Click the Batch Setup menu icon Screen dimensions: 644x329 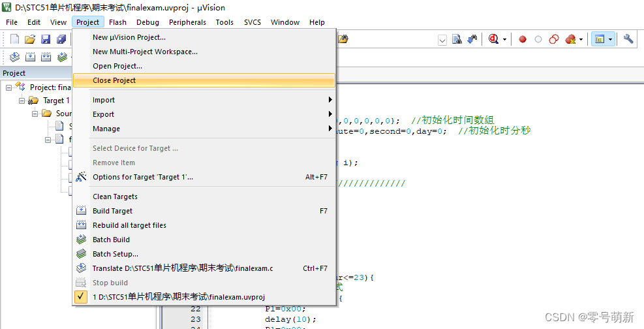[x=82, y=254]
